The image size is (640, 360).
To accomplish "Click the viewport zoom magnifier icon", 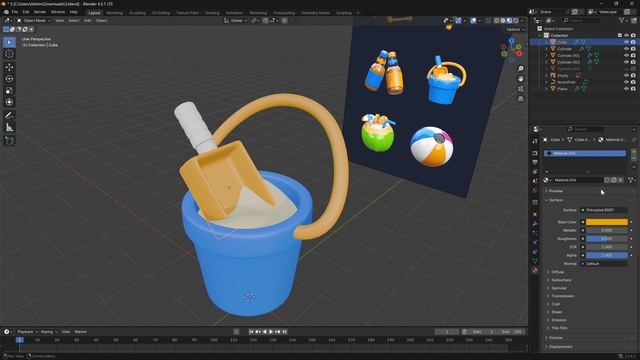I will pos(520,69).
